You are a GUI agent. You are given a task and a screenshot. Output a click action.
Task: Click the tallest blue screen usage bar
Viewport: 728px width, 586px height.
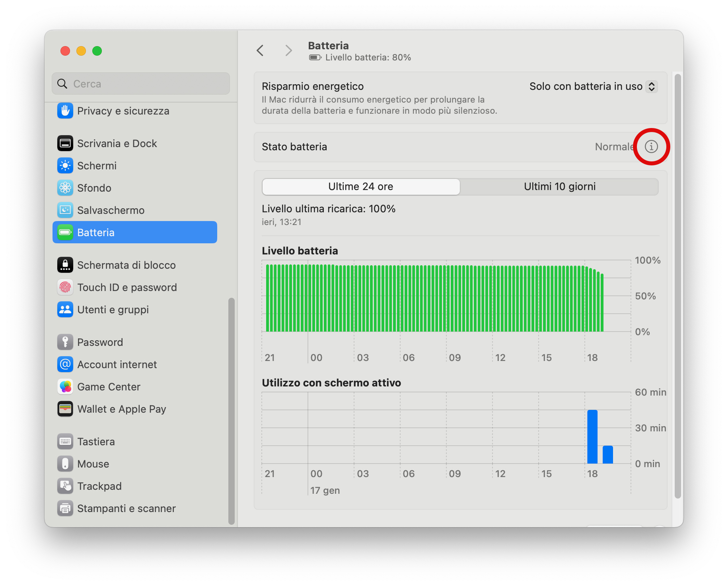tap(592, 437)
